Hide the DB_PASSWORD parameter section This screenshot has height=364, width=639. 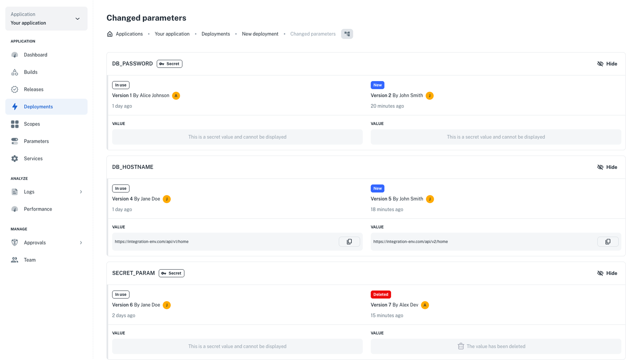click(x=607, y=64)
